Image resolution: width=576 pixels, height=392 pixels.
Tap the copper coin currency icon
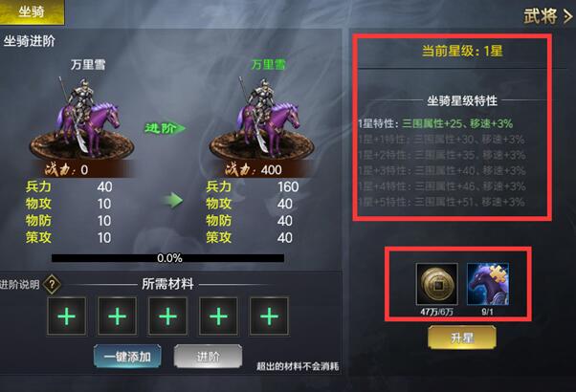tap(436, 284)
